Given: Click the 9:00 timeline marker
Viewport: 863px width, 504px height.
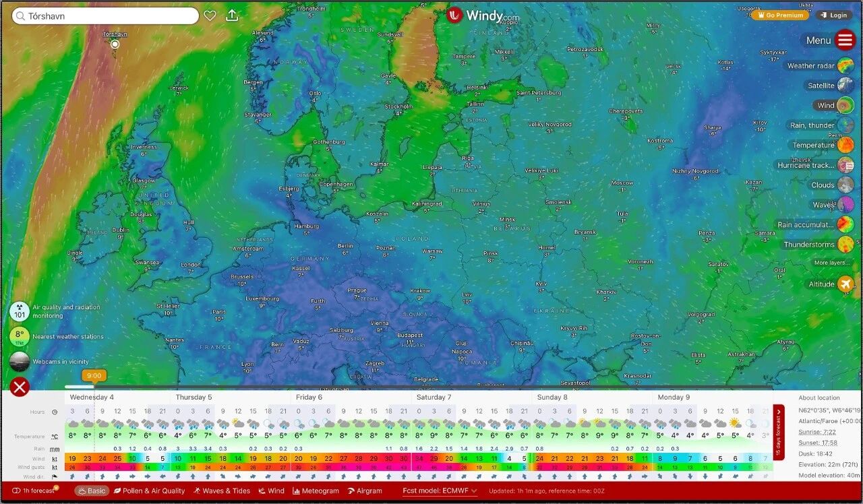Looking at the screenshot, I should point(94,376).
